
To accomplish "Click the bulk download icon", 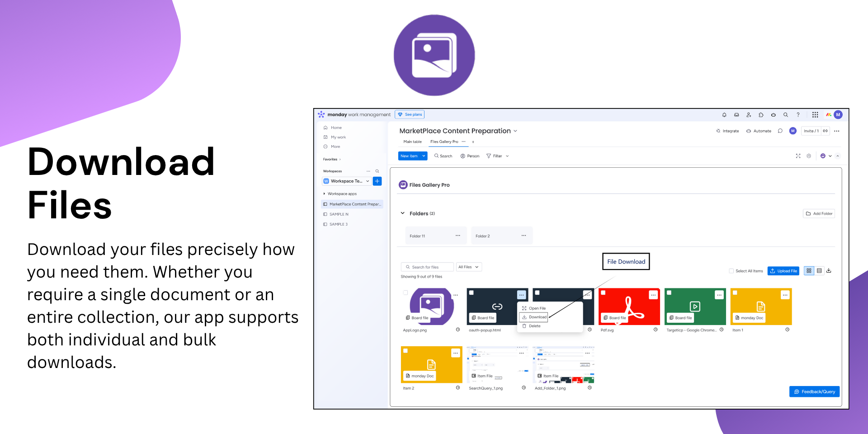I will [x=829, y=271].
